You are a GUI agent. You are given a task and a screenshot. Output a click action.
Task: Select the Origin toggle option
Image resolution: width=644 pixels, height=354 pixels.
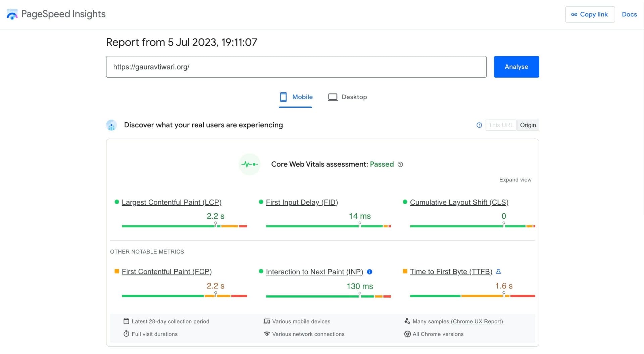[528, 125]
